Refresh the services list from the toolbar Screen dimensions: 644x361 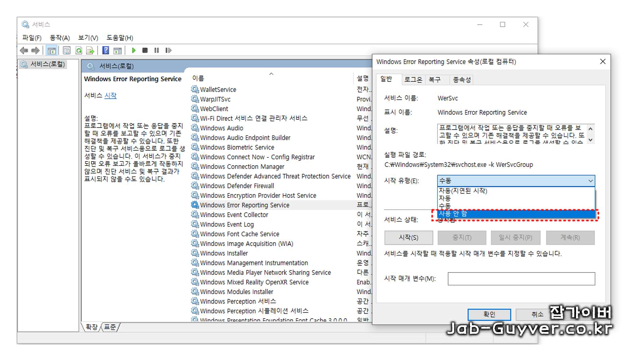[x=79, y=51]
